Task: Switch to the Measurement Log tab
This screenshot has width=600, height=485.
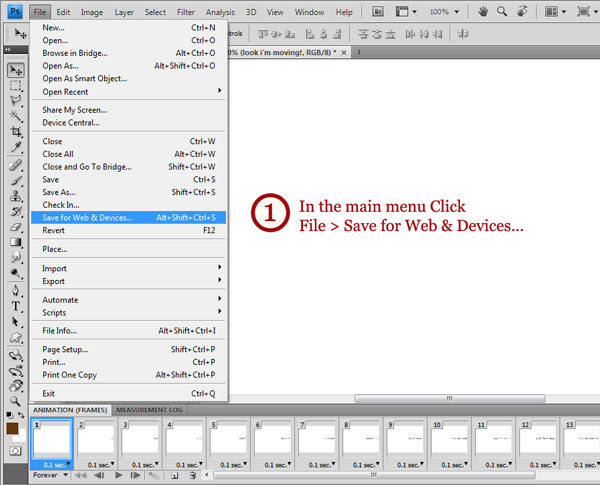Action: pyautogui.click(x=149, y=410)
